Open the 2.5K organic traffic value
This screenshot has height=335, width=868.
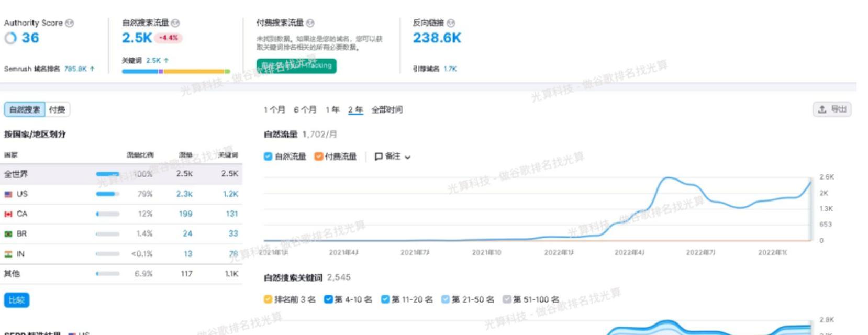point(137,38)
